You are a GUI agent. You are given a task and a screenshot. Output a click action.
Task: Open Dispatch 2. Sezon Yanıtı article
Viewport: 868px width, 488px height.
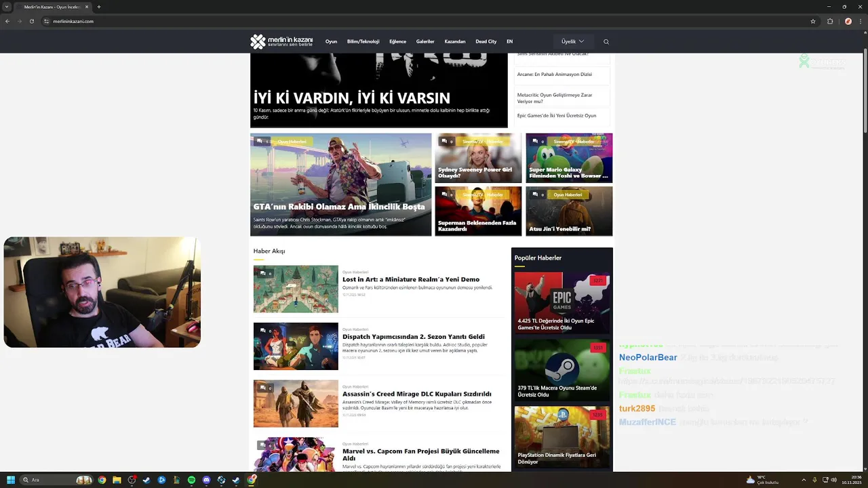414,337
